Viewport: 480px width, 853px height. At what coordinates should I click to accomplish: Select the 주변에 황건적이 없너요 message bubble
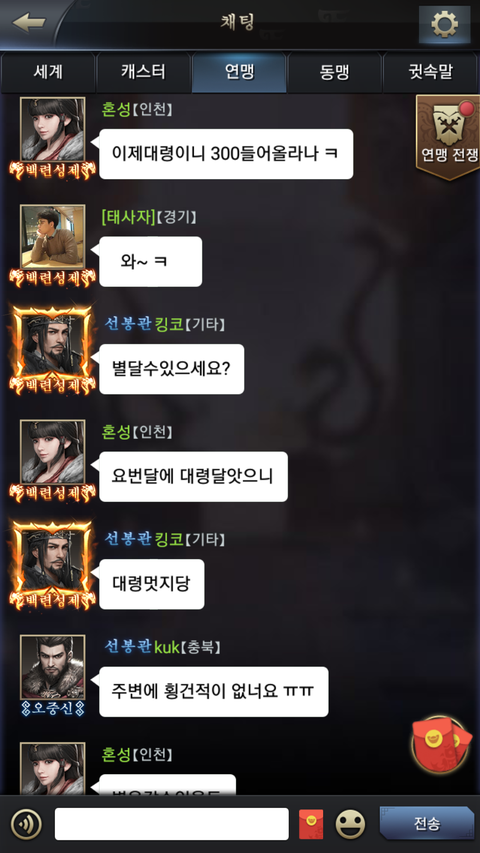pos(214,691)
